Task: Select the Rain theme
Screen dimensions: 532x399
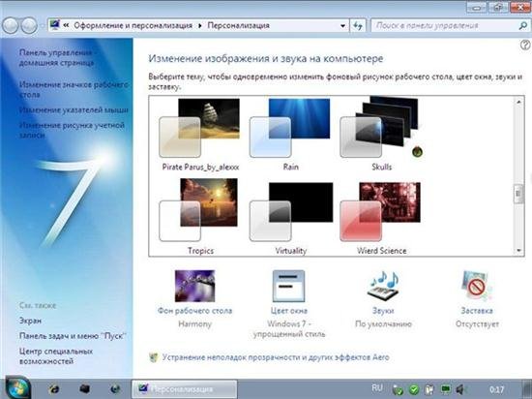Action: click(290, 135)
